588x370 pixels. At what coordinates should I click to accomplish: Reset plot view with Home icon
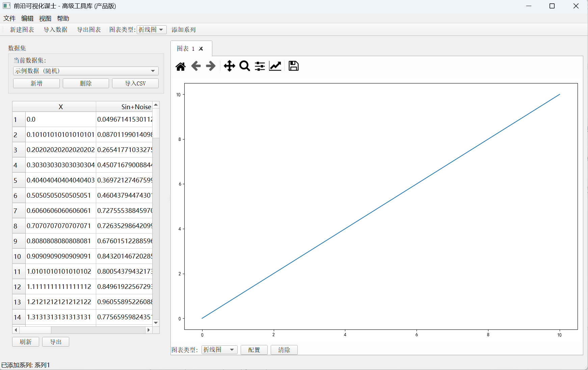coord(181,66)
